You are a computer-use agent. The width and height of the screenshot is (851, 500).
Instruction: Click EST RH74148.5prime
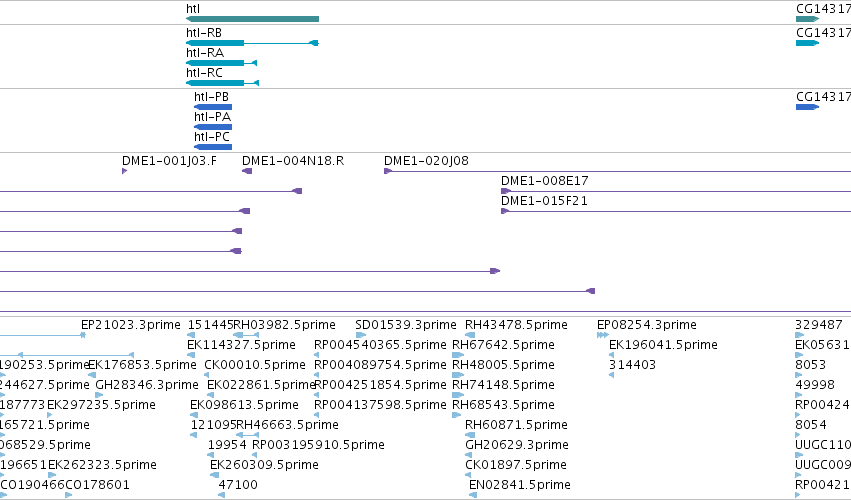click(x=504, y=385)
